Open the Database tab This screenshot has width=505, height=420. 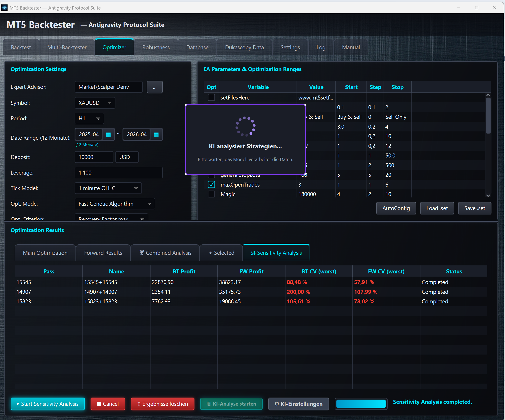(197, 47)
